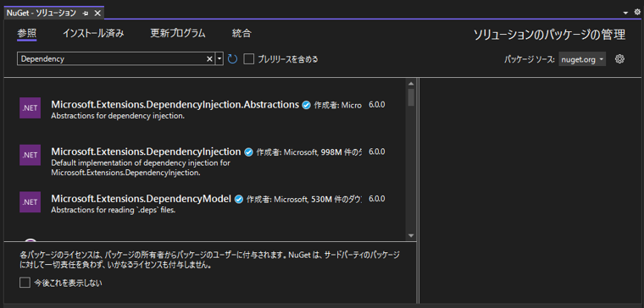Open the search history dropdown arrow
Screen dimensions: 644x308
(x=219, y=59)
